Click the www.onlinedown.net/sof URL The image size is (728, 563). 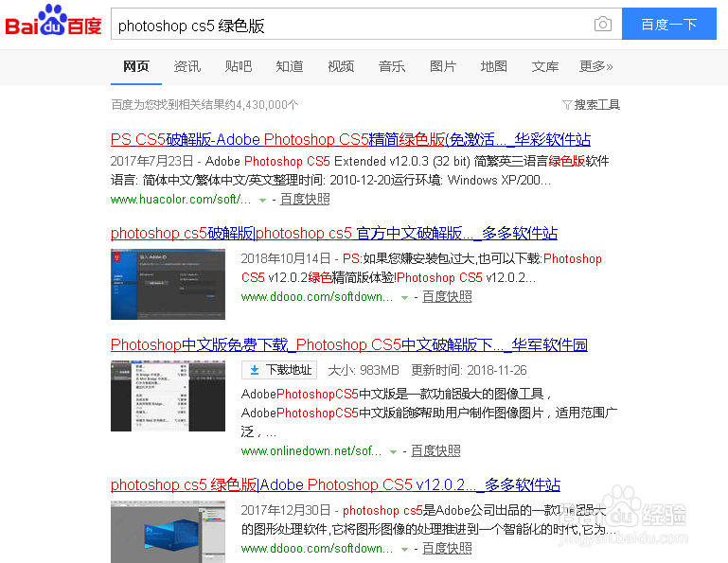tap(311, 450)
